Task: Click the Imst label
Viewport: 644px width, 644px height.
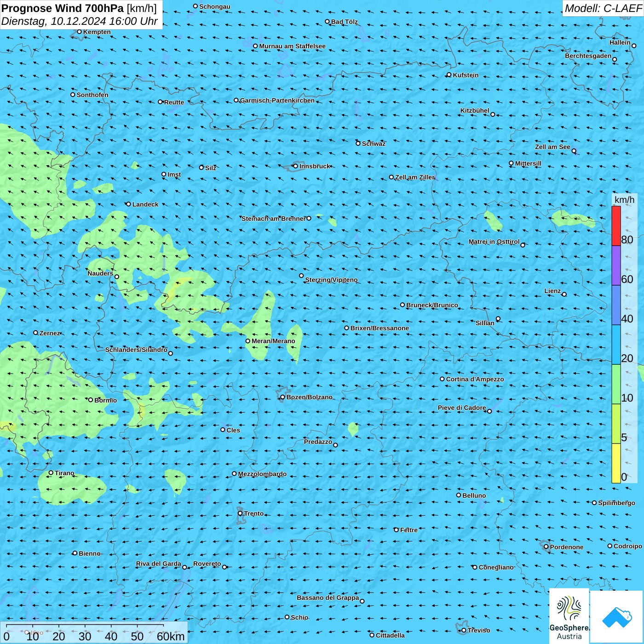Action: (174, 174)
